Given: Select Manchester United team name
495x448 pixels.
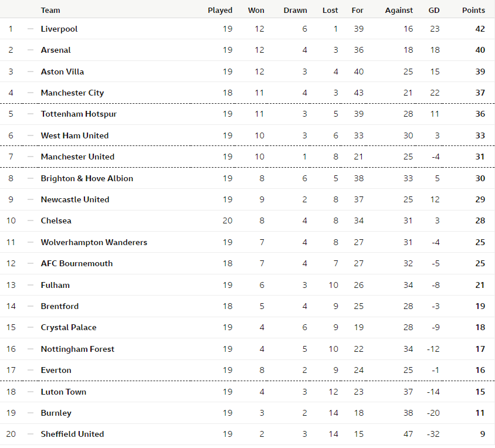Looking at the screenshot, I should point(77,157).
